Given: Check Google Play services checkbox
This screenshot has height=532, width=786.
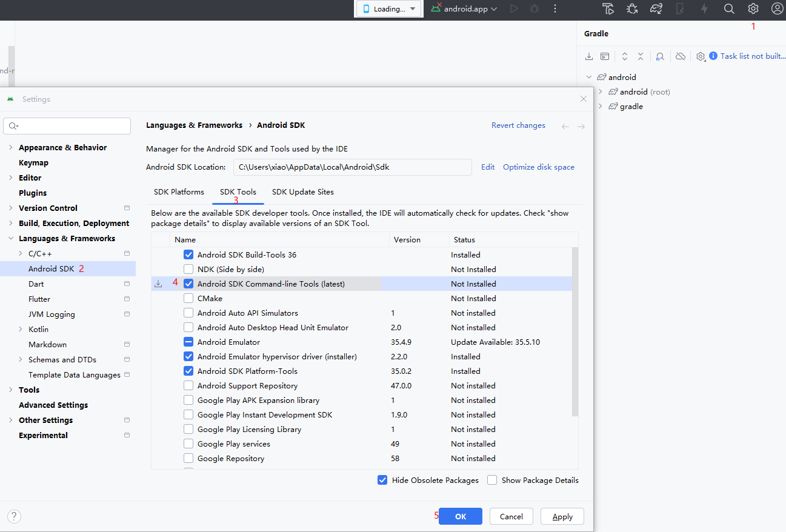Looking at the screenshot, I should (x=188, y=444).
